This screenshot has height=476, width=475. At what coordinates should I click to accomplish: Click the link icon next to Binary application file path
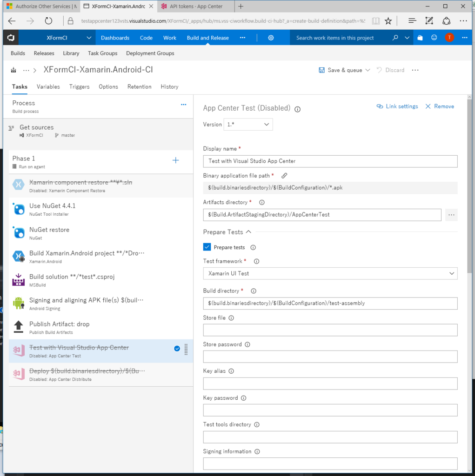(284, 175)
